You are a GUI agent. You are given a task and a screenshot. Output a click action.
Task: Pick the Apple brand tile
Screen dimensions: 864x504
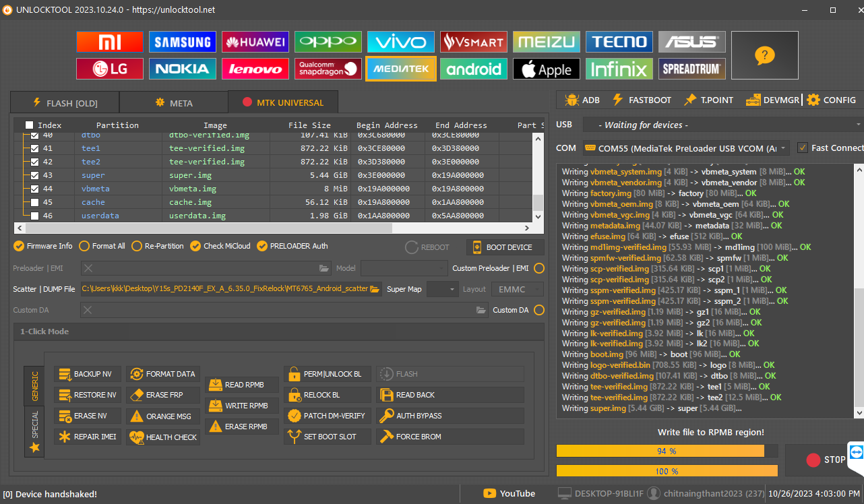pos(547,69)
